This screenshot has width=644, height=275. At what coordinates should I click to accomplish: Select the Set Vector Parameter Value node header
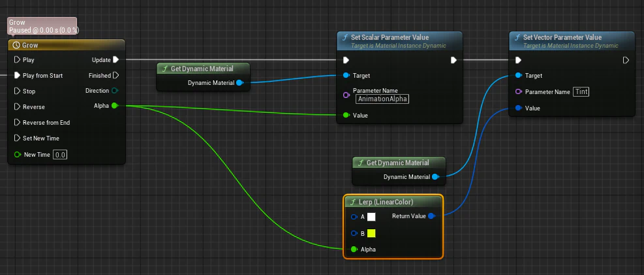(572, 41)
